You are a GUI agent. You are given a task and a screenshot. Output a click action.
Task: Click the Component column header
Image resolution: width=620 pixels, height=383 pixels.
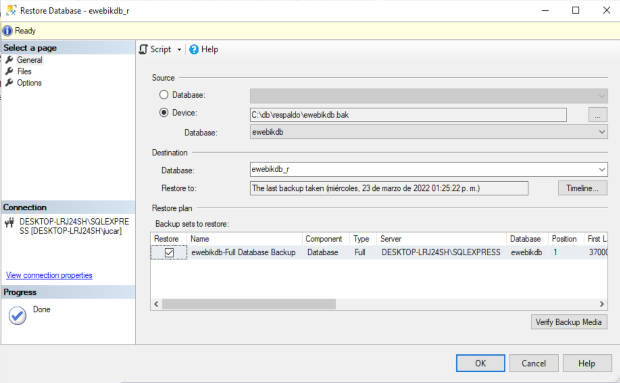pos(325,239)
